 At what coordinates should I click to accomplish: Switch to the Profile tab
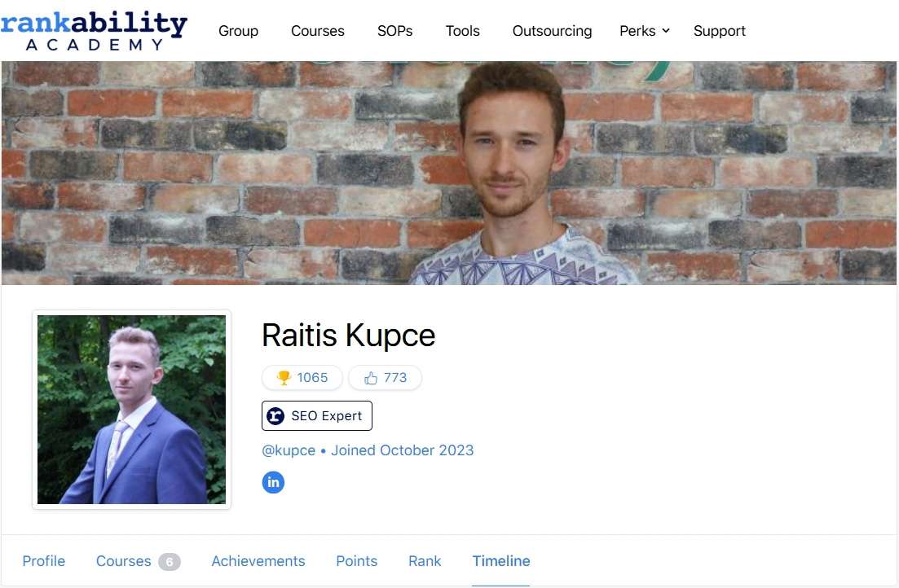pyautogui.click(x=43, y=561)
